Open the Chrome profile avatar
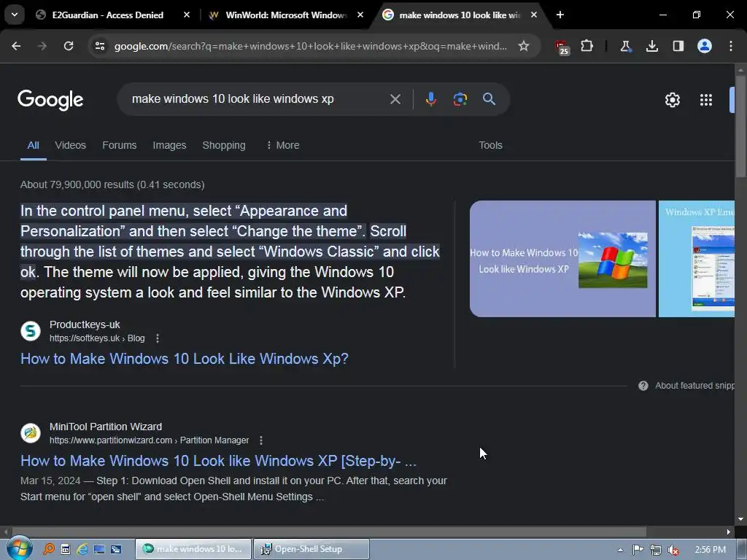The width and height of the screenshot is (747, 560). point(704,46)
